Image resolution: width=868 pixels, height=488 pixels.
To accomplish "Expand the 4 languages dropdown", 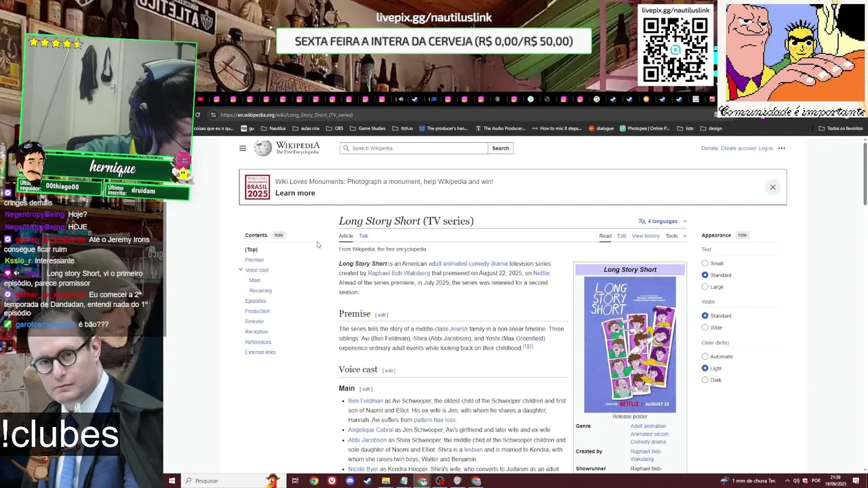I will [663, 221].
